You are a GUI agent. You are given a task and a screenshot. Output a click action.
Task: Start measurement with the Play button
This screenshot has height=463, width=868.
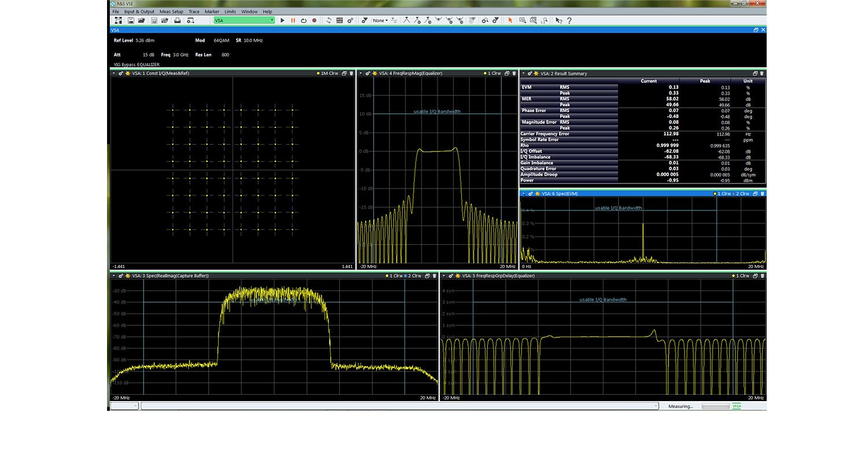[282, 20]
